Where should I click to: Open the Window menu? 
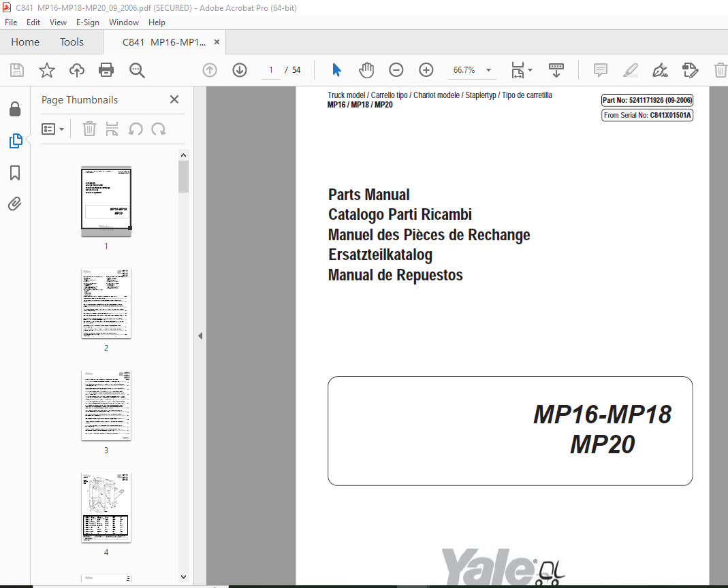123,22
